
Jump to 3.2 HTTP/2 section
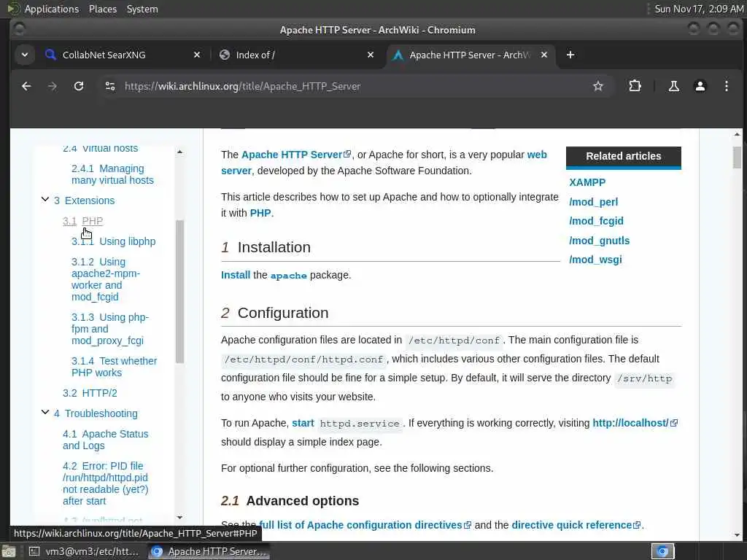click(x=90, y=393)
